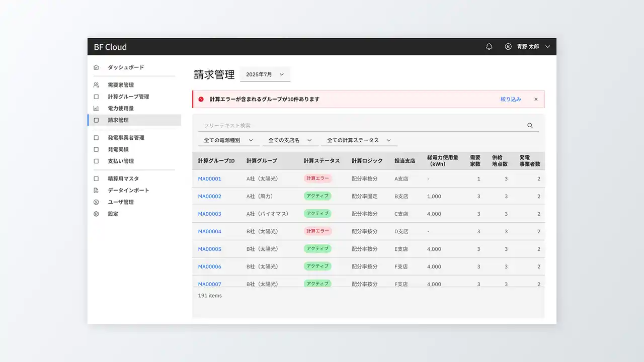Click the notification bell icon
Screen dimensions: 644x362
[x=489, y=47]
